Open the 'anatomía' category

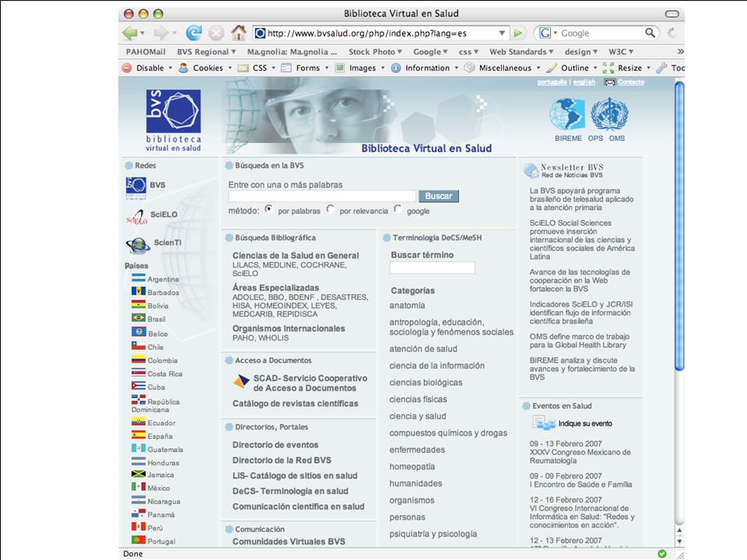pyautogui.click(x=407, y=305)
